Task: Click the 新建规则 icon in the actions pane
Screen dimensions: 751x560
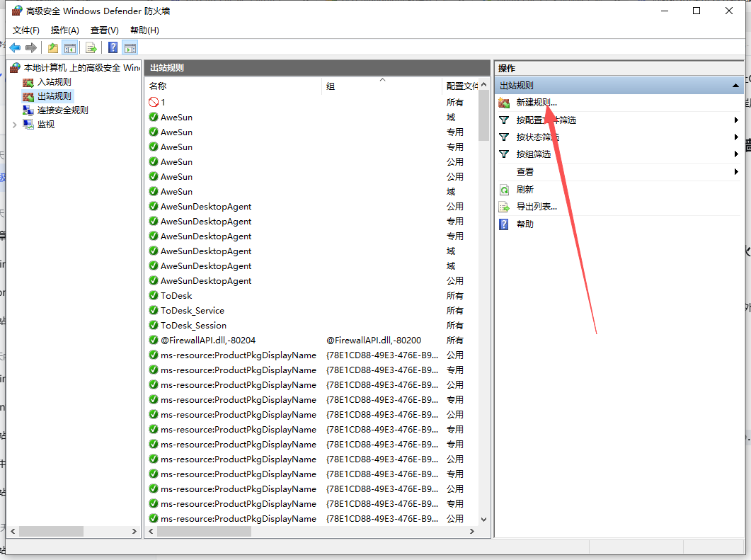Action: 504,103
